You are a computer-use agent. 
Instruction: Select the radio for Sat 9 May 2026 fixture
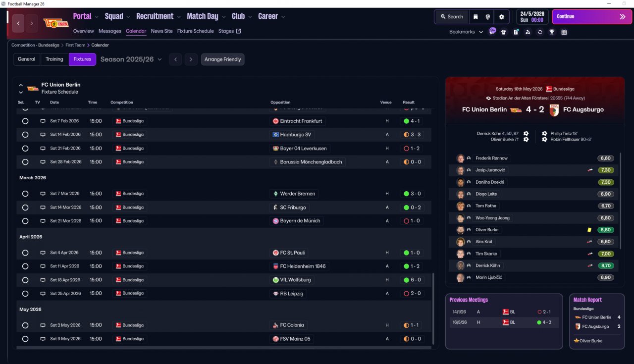25,339
